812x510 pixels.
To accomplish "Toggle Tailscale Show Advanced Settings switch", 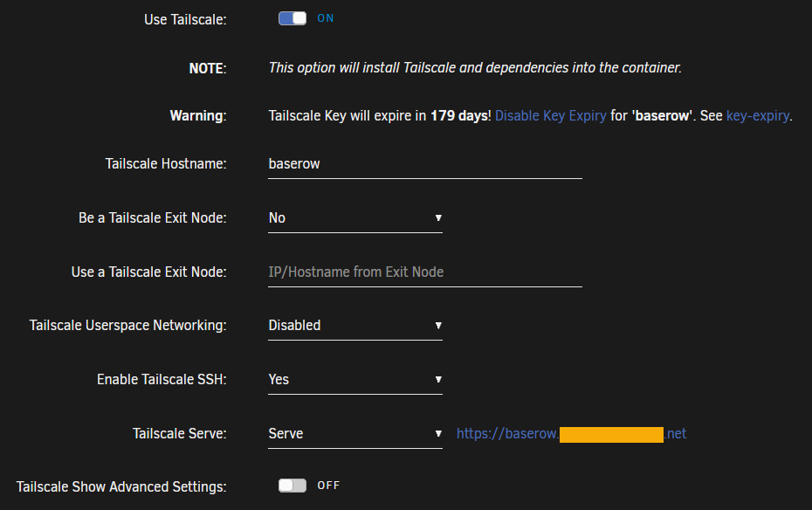I will click(292, 486).
